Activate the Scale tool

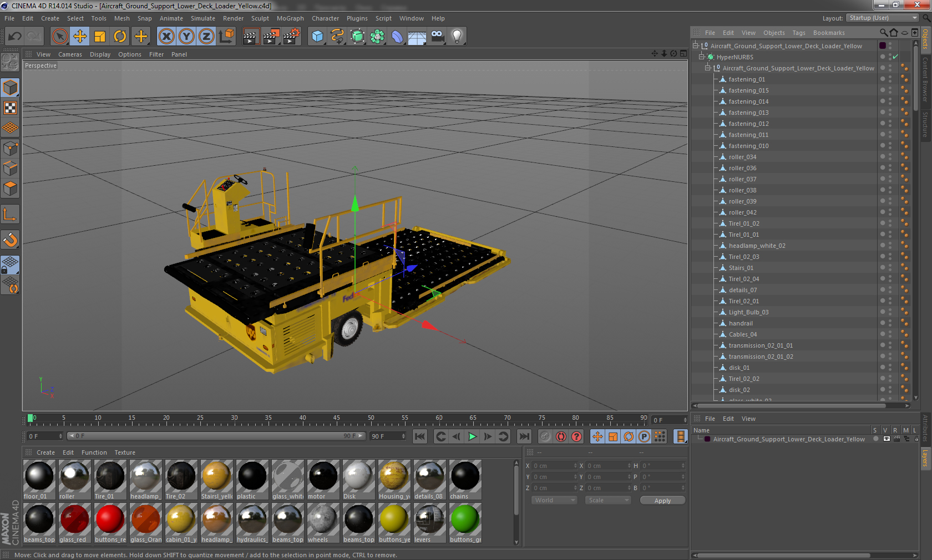click(x=100, y=37)
